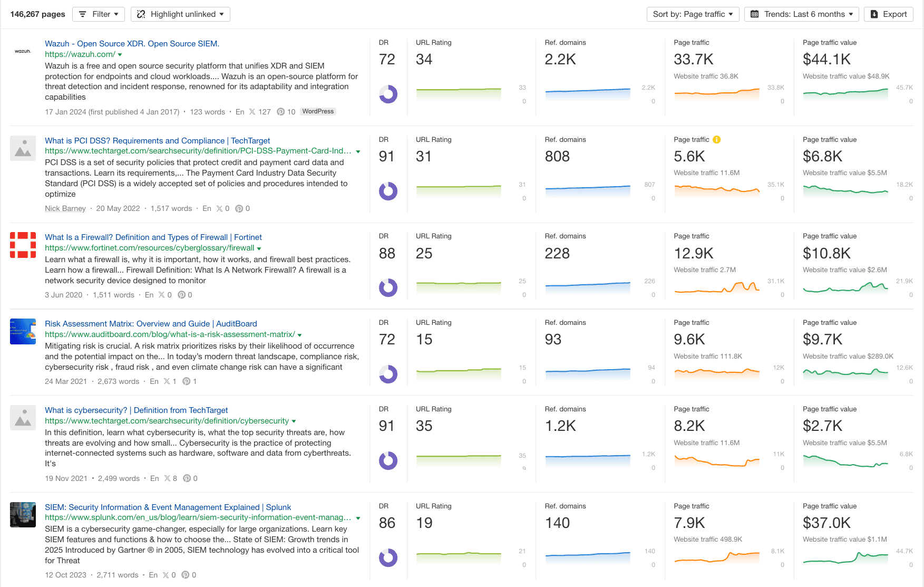Open the Risk Assessment Matrix AuditBoard title link
Image resolution: width=924 pixels, height=587 pixels.
pyautogui.click(x=151, y=324)
